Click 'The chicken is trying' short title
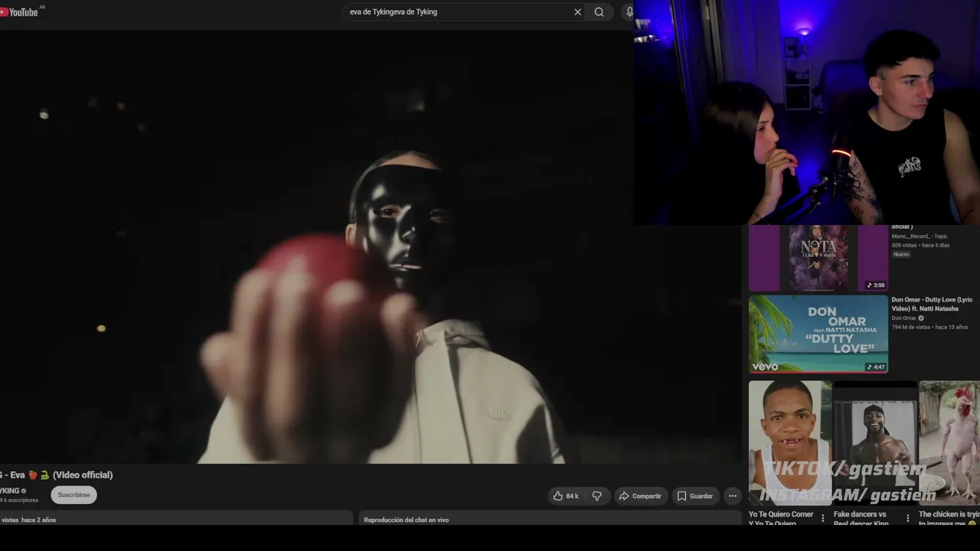 pos(949,519)
